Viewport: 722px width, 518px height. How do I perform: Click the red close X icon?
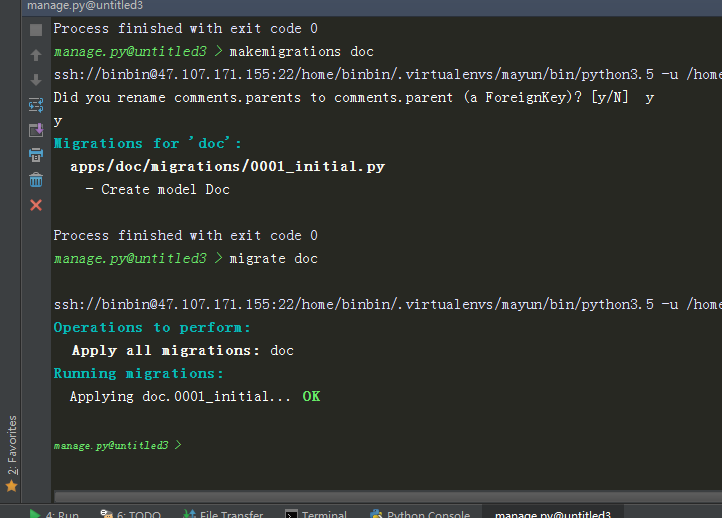[x=36, y=205]
